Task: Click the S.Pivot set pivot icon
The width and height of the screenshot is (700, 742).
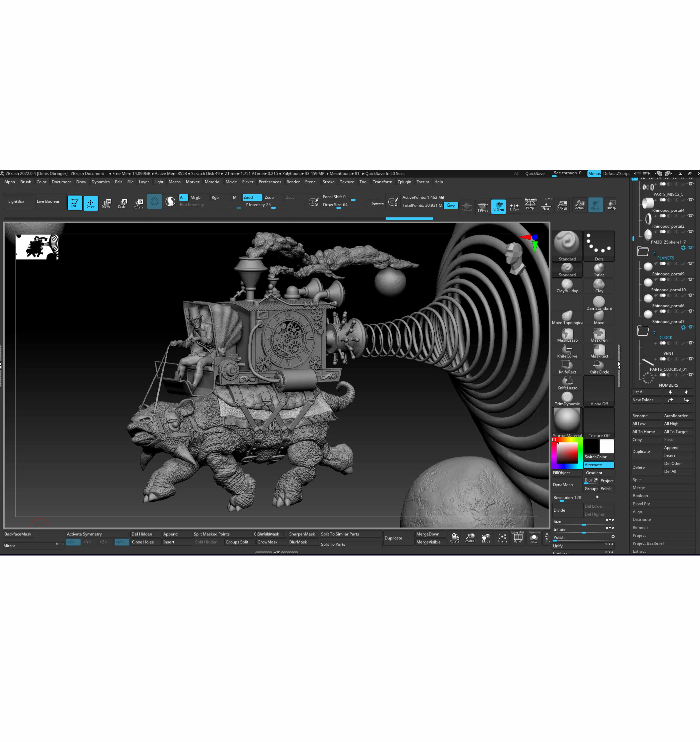Action: (483, 206)
